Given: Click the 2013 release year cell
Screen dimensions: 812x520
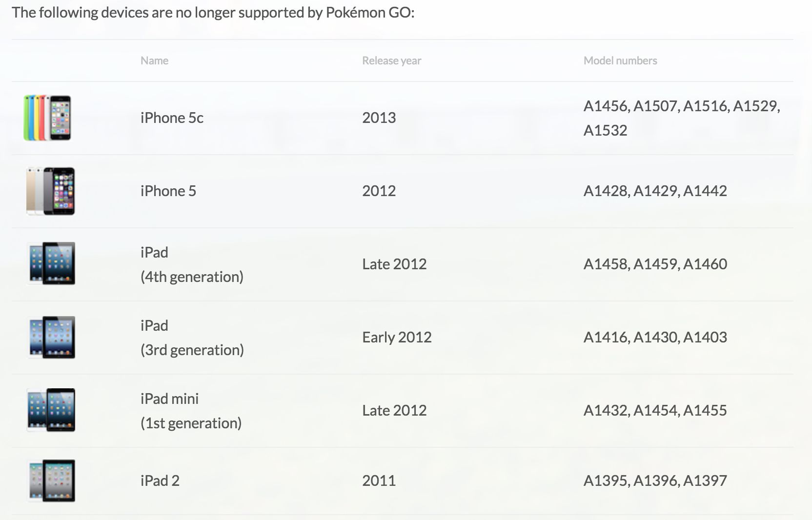Looking at the screenshot, I should pyautogui.click(x=379, y=118).
